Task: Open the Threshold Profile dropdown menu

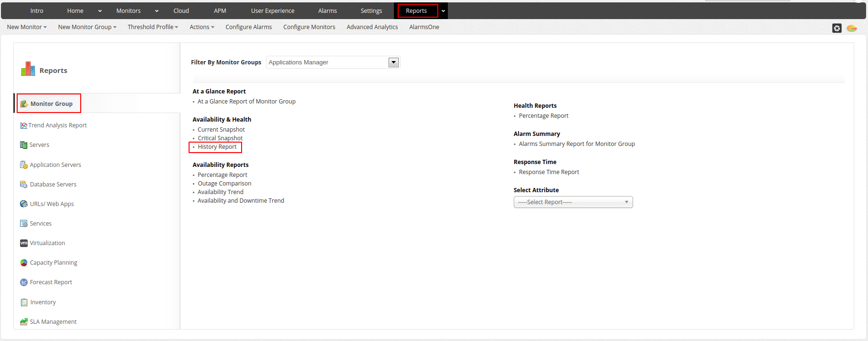Action: pos(152,27)
